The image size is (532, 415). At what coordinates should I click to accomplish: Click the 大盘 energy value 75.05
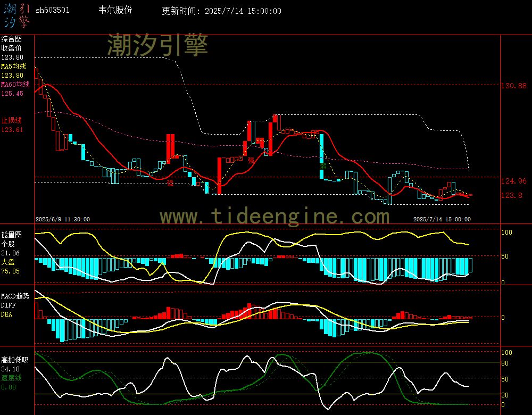pyautogui.click(x=11, y=271)
